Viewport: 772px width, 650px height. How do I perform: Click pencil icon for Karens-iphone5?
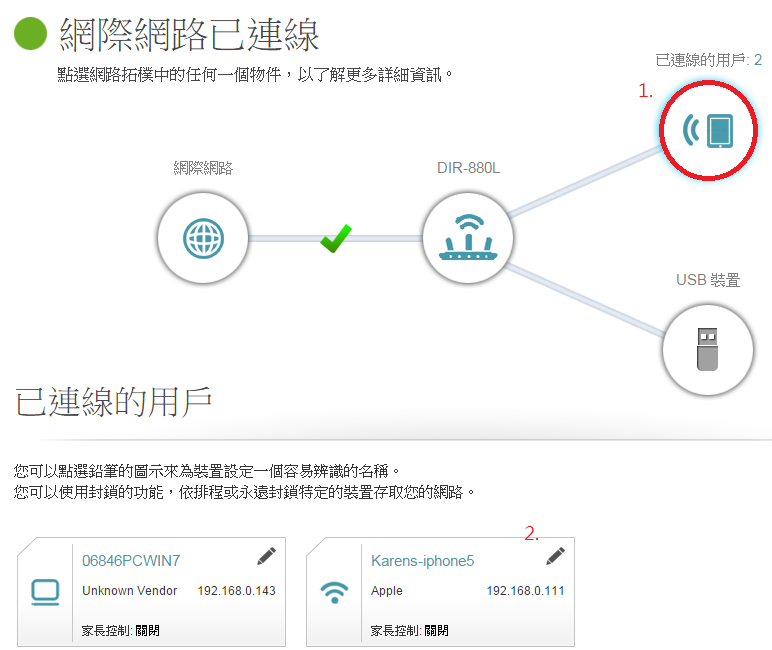tap(555, 555)
